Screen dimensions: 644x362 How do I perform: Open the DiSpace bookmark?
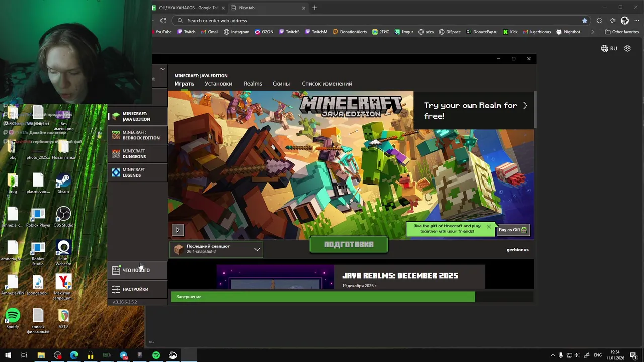coord(450,32)
